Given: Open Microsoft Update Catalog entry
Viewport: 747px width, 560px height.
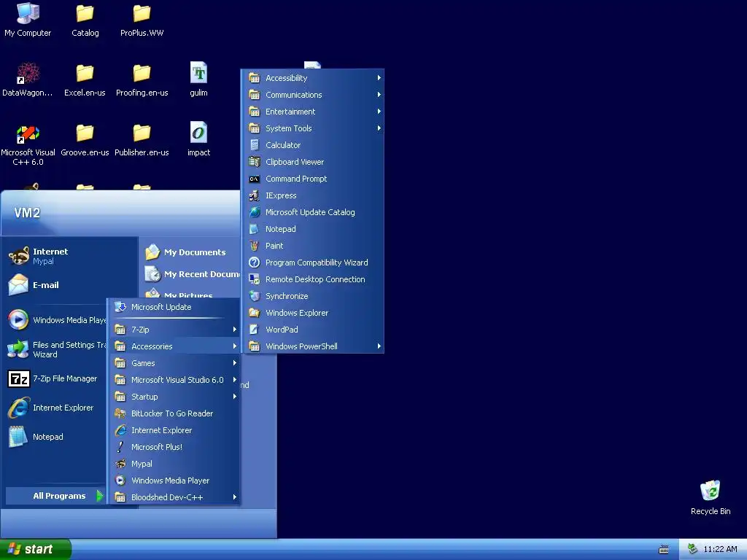Looking at the screenshot, I should point(312,212).
